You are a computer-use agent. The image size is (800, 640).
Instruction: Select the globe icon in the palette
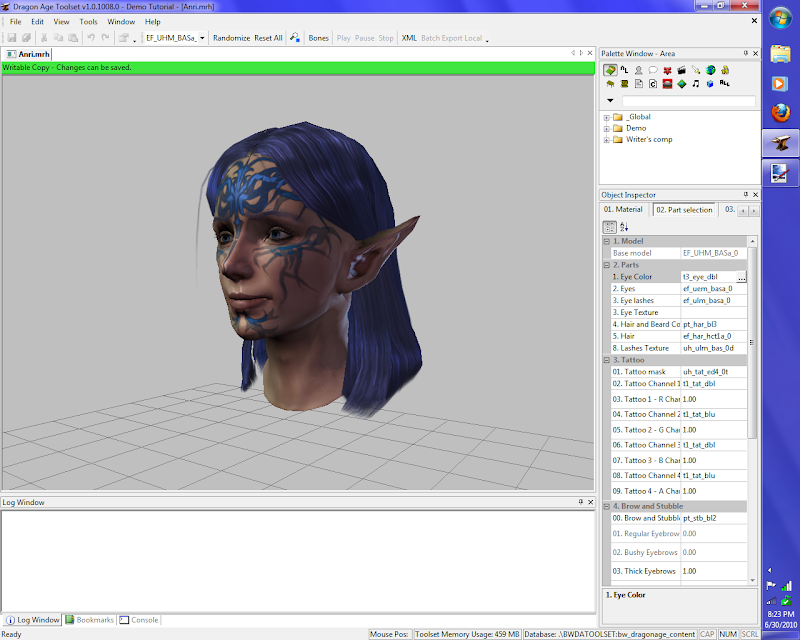point(710,70)
